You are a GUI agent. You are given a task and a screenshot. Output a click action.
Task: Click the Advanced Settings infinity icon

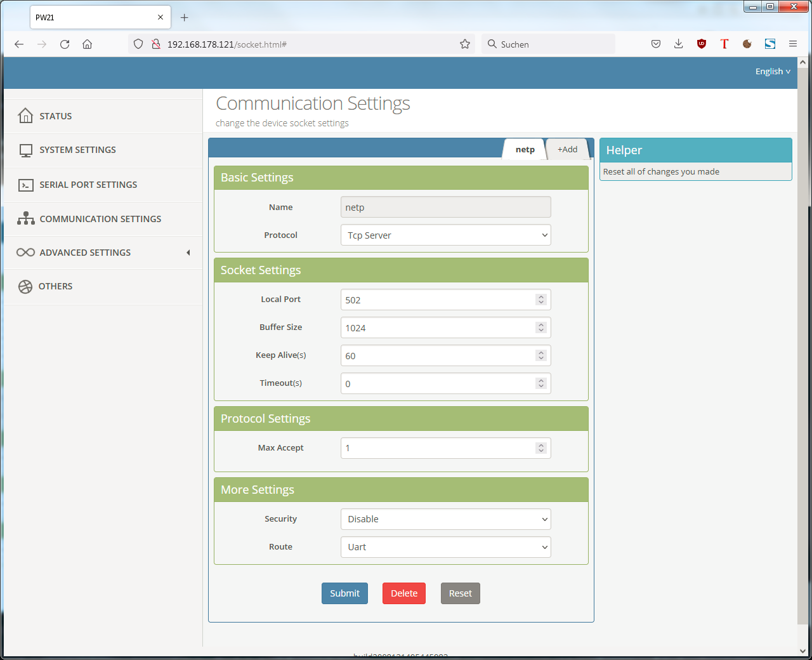pos(25,253)
